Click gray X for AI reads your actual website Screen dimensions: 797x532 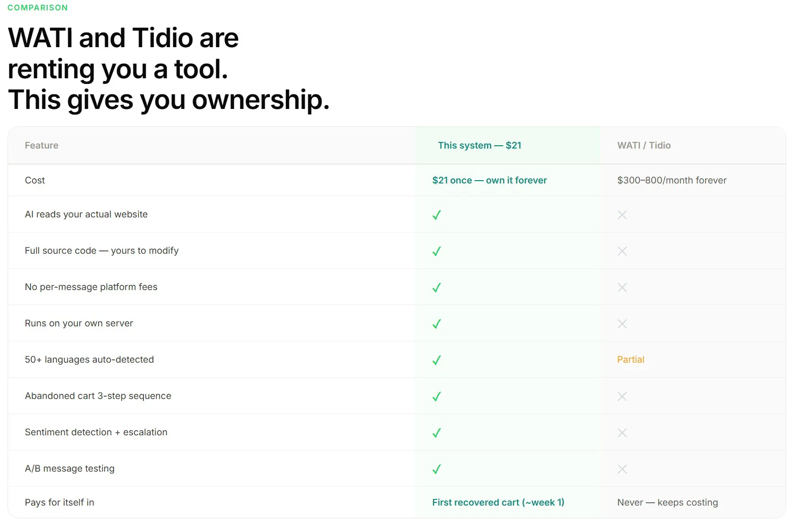click(622, 215)
